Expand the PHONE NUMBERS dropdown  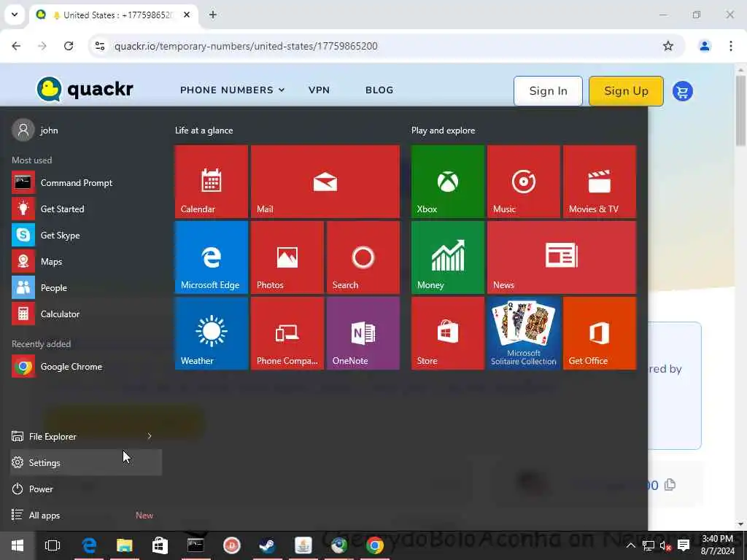pos(233,90)
